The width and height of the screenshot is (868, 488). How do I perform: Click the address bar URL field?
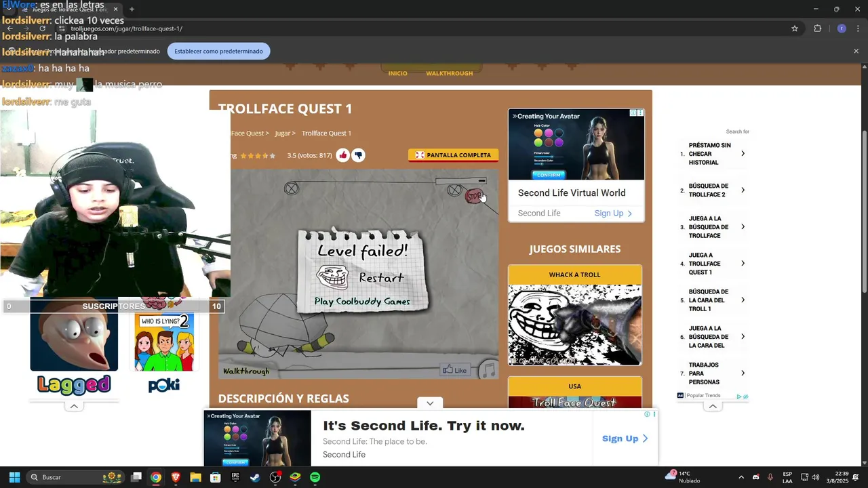(420, 28)
